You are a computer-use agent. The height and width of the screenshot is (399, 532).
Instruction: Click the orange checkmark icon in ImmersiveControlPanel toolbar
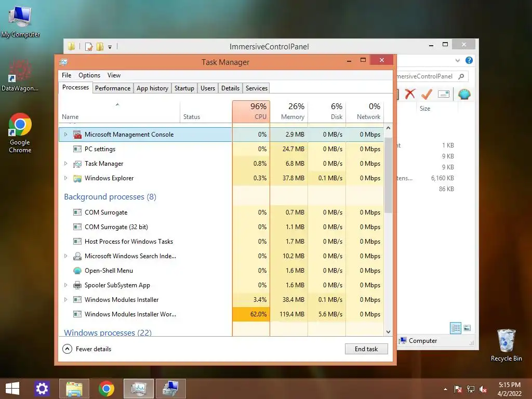427,94
